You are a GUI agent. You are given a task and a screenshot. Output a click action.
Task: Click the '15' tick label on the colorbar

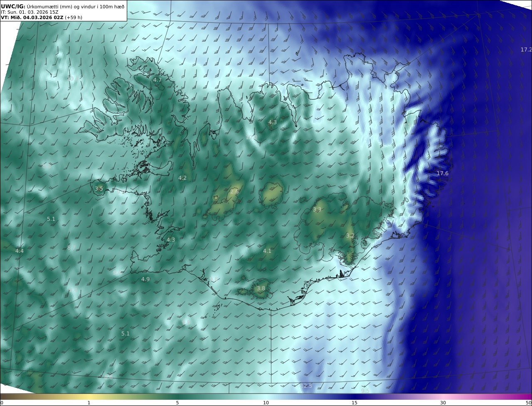[355, 403]
